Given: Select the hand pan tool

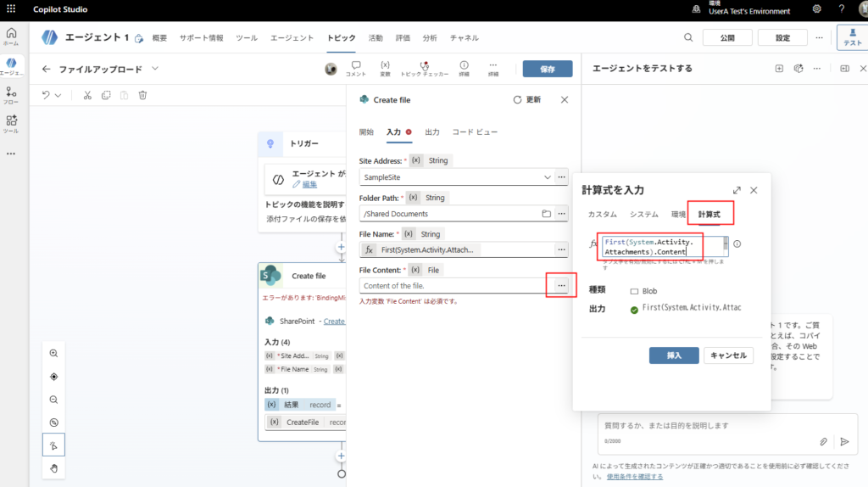Looking at the screenshot, I should [53, 468].
